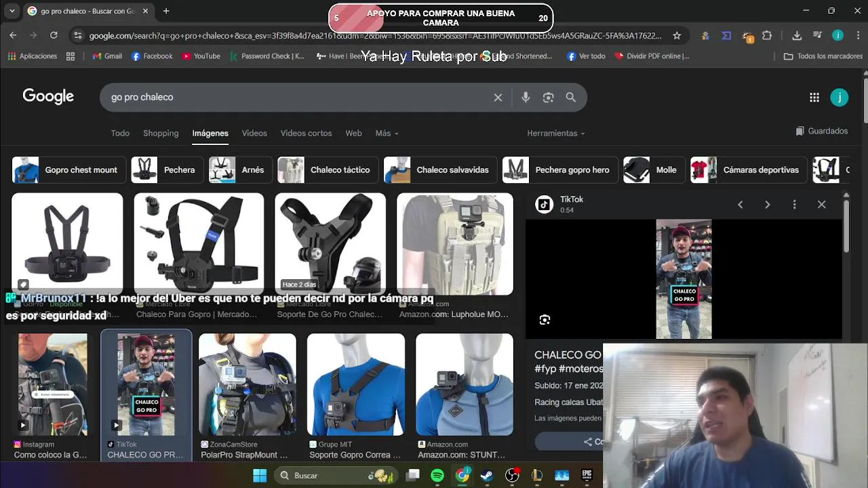
Task: Click the TikTok video in preview panel
Action: click(x=684, y=279)
